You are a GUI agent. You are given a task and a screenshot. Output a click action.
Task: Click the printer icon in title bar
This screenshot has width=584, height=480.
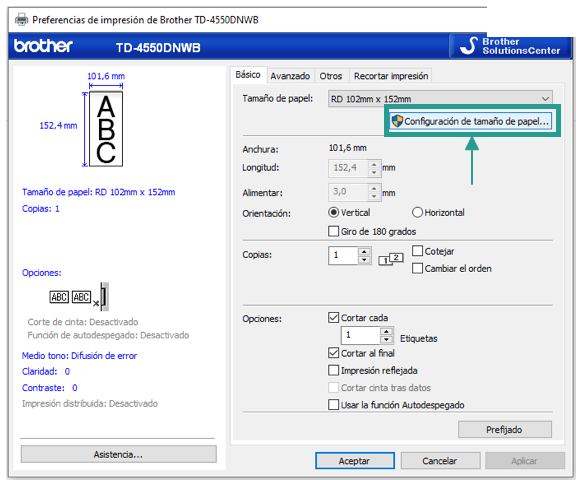tap(22, 19)
